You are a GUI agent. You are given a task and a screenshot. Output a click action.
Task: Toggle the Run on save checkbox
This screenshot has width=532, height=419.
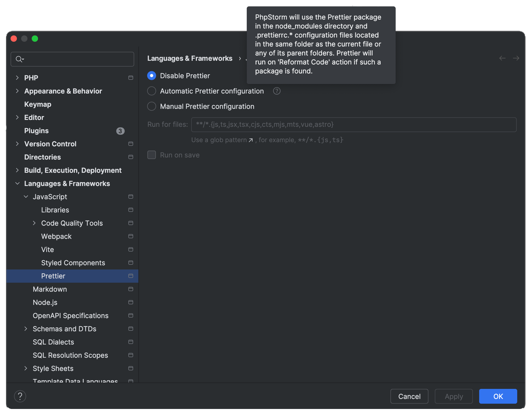(x=152, y=155)
